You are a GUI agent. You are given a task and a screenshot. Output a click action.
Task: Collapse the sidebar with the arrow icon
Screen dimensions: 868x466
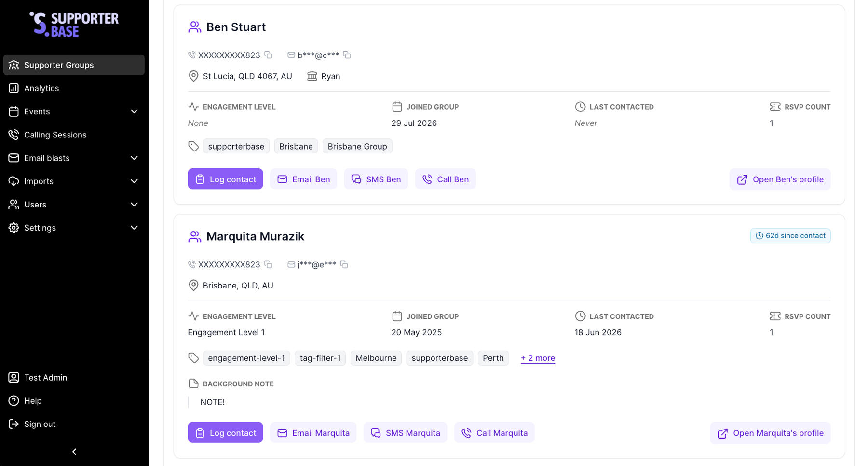pyautogui.click(x=74, y=452)
